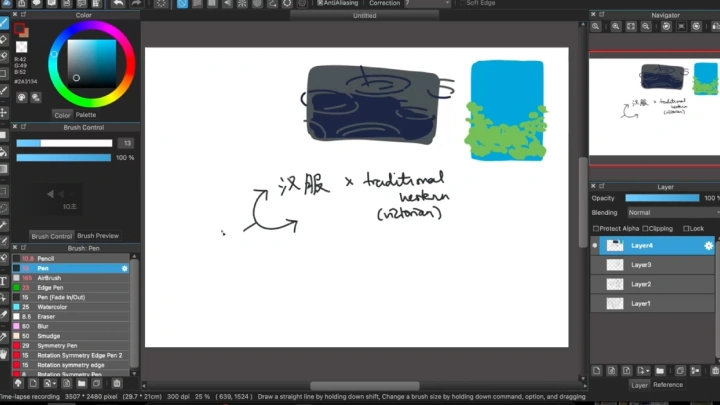Click the layer Opacity slider
The height and width of the screenshot is (405, 720).
pos(662,198)
